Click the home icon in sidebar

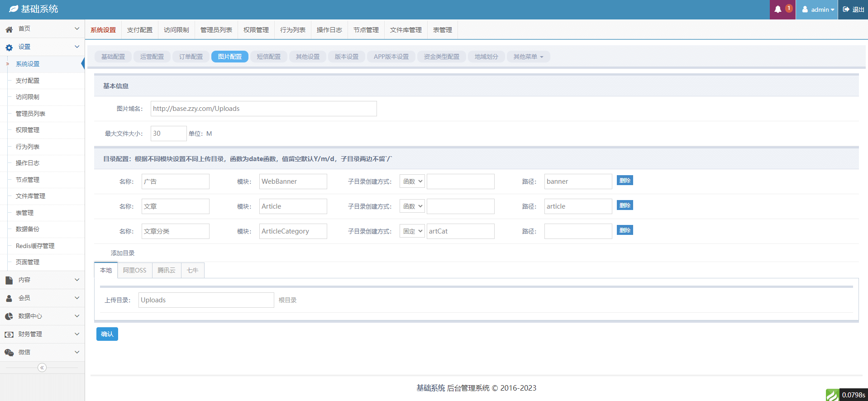(x=9, y=29)
